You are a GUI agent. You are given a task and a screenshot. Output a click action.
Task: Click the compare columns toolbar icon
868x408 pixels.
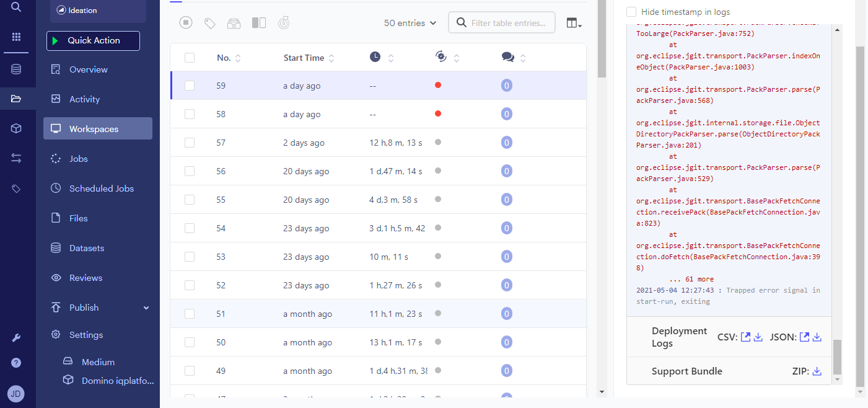(x=259, y=23)
